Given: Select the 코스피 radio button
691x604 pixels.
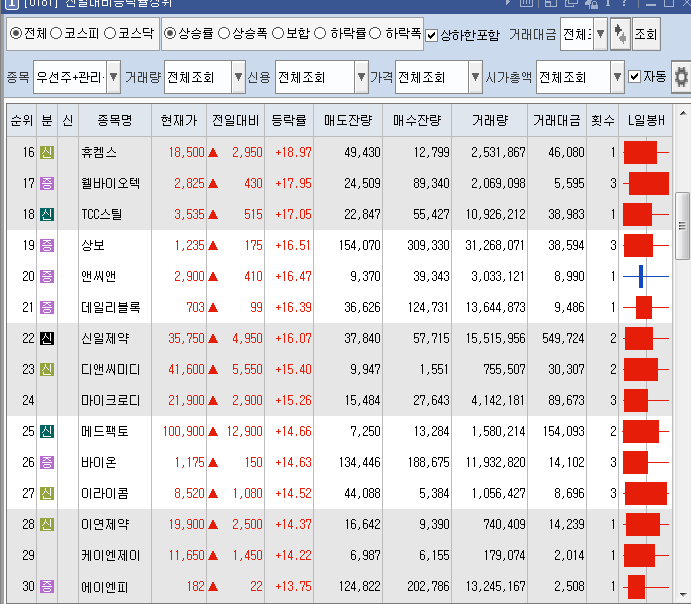Looking at the screenshot, I should pyautogui.click(x=56, y=33).
